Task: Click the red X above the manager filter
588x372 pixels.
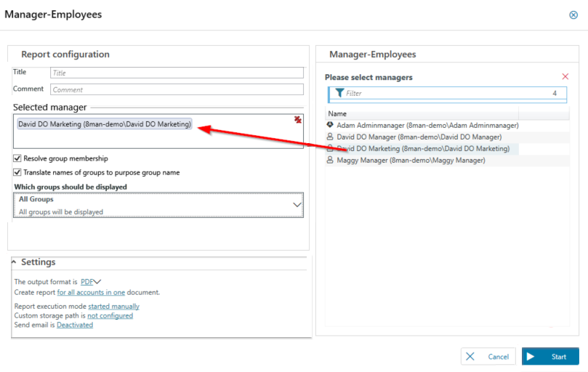Action: [x=565, y=76]
